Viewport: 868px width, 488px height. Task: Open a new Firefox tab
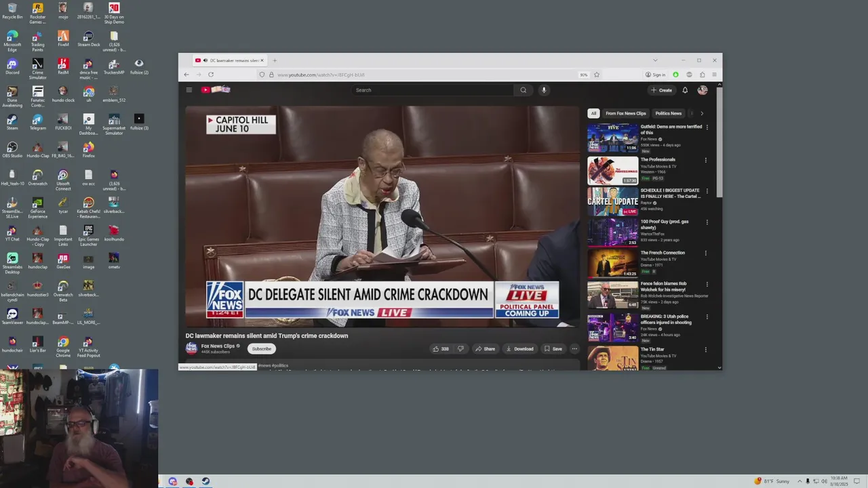click(x=275, y=60)
